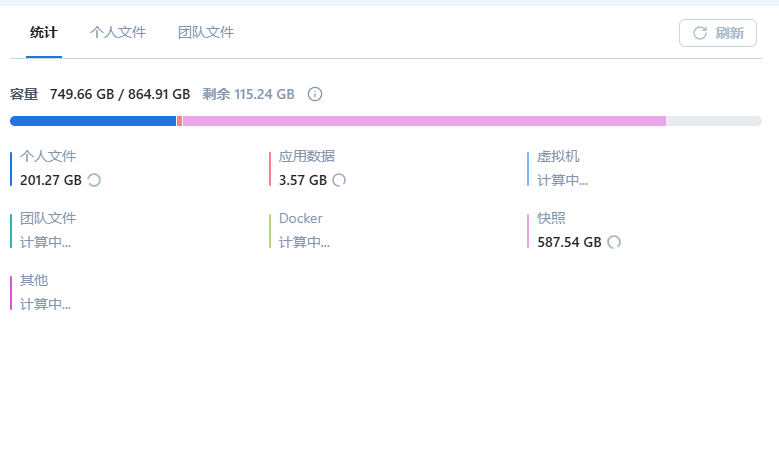Select the 应用数据 storage category label

click(307, 156)
